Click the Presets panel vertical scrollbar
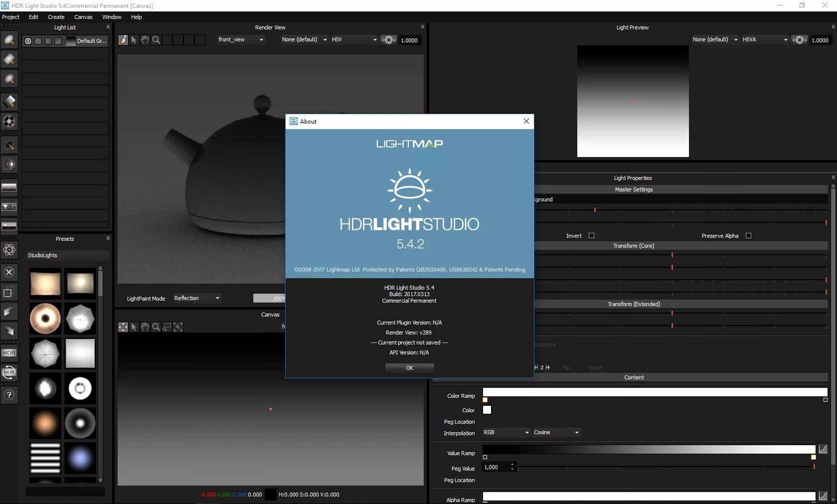Screen dimensions: 837x504 click(x=100, y=374)
